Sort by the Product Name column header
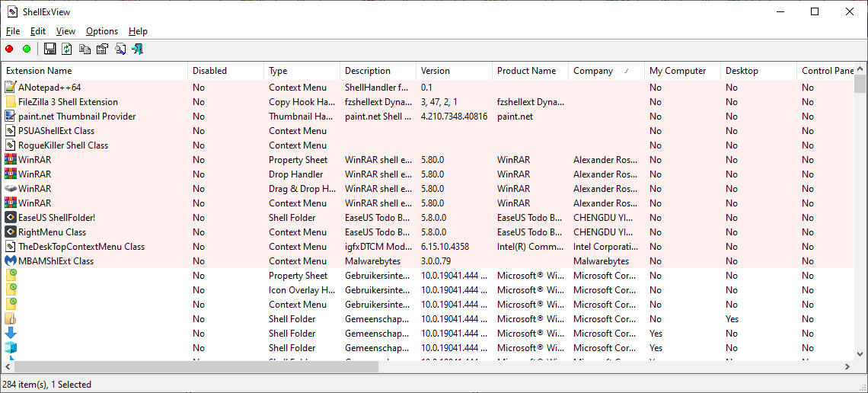 coord(531,71)
